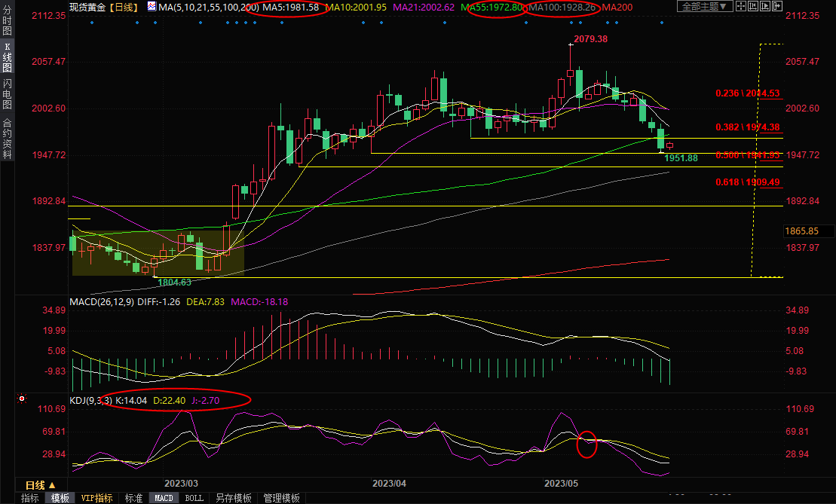Open the 全部主题 dropdown
This screenshot has height=504, width=836.
click(x=705, y=7)
